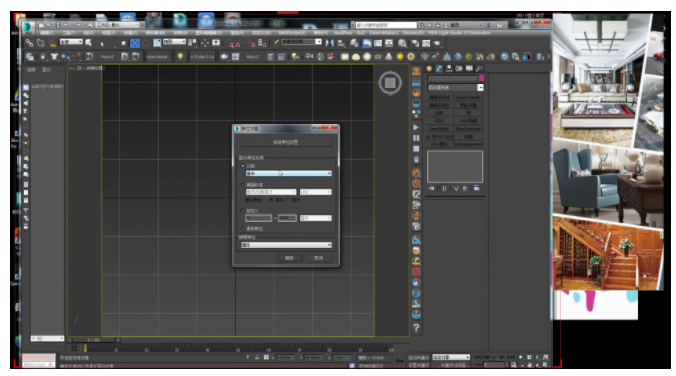676x376 pixels.
Task: Activate the Select and Scale tool
Action: pyautogui.click(x=157, y=43)
